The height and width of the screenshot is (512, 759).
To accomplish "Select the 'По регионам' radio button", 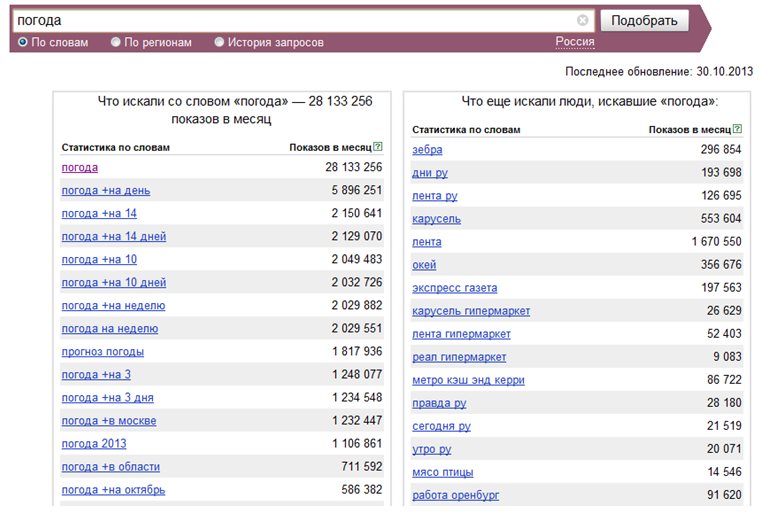I will (115, 42).
